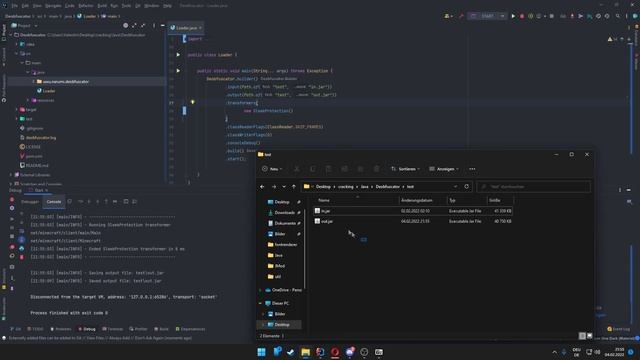The image size is (640, 360).
Task: Hide the Project panel with the minus icon
Action: pyautogui.click(x=162, y=25)
